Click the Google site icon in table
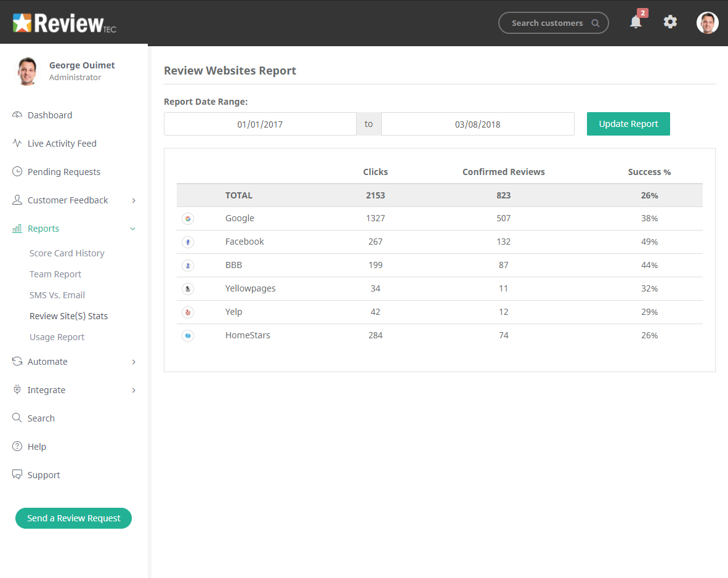The width and height of the screenshot is (728, 578). tap(188, 219)
